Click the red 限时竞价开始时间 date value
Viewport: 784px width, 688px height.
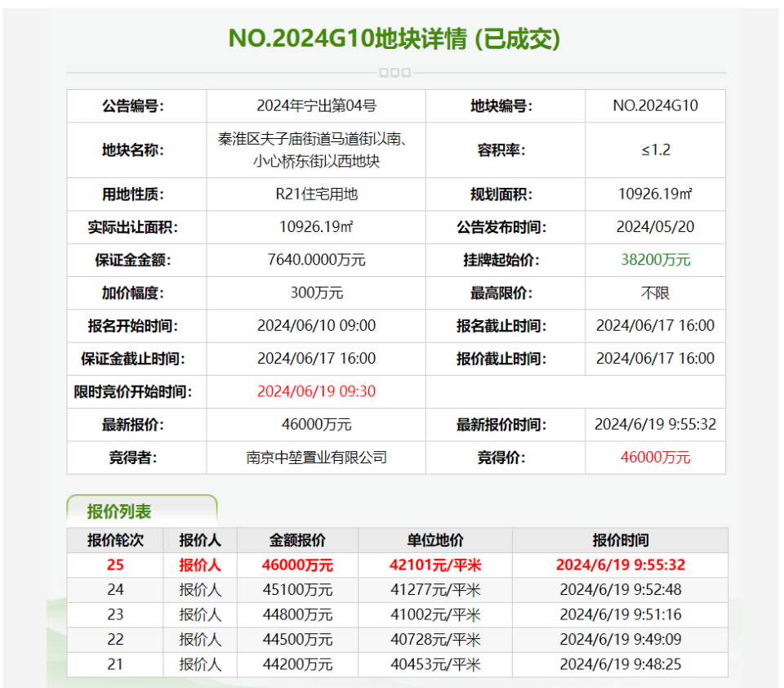(316, 391)
